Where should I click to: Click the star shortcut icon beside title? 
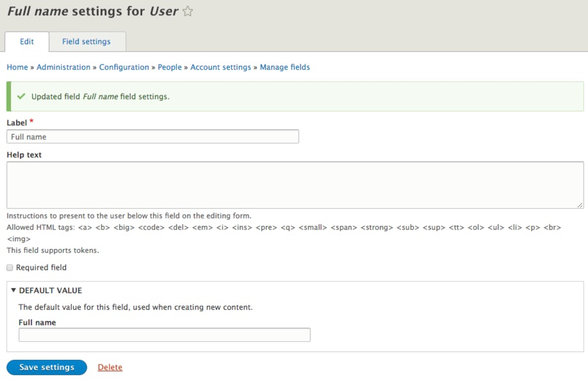pos(188,12)
